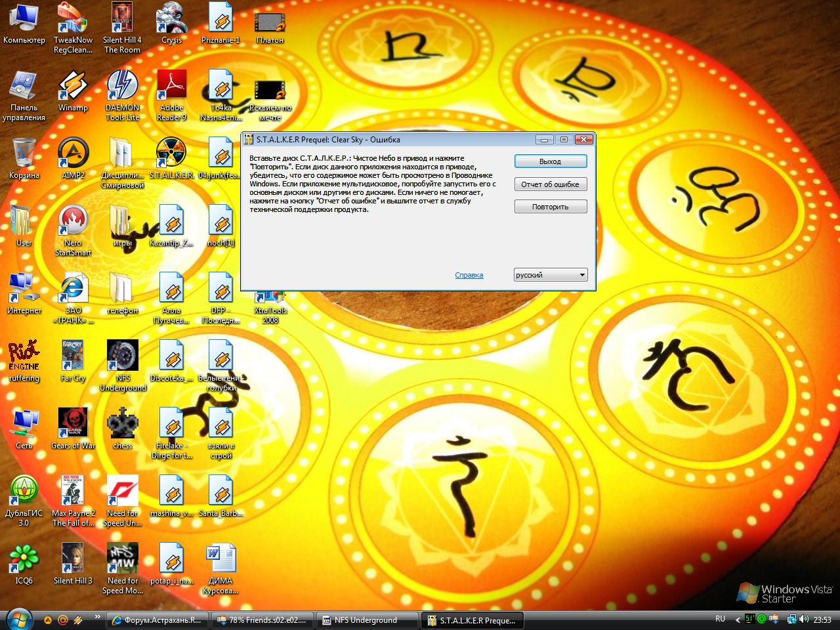Expand the русский language dropdown

pyautogui.click(x=551, y=275)
